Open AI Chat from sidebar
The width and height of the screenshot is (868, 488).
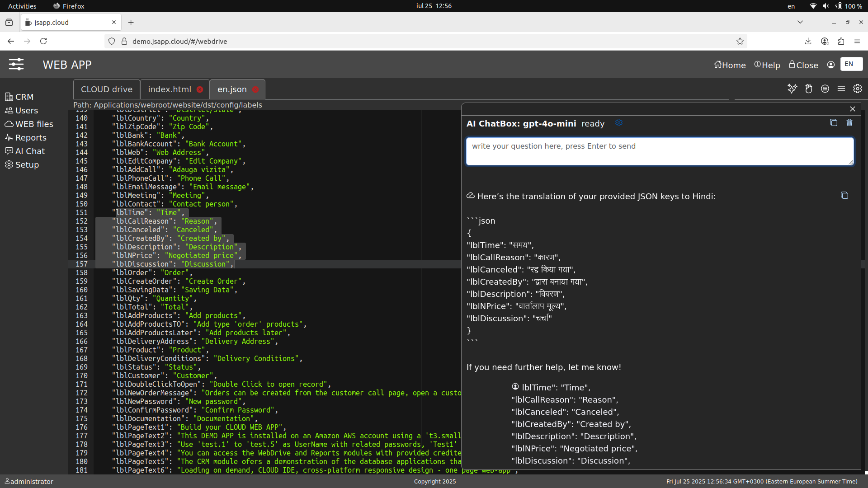pos(25,151)
